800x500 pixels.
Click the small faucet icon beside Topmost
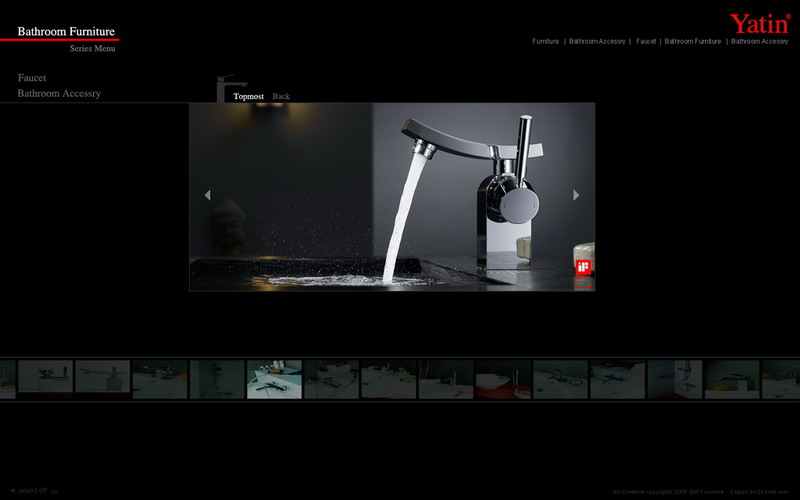point(229,88)
